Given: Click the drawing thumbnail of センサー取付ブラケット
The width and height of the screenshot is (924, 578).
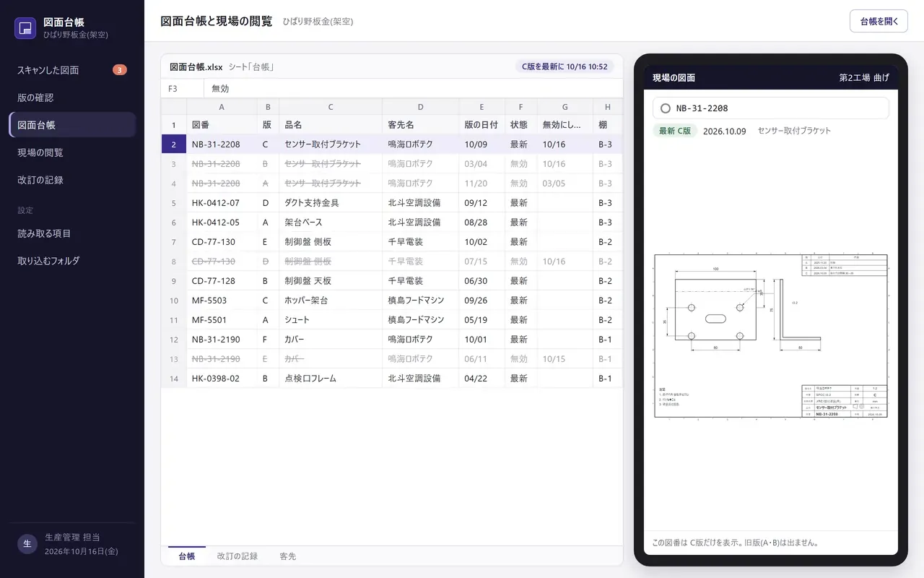Looking at the screenshot, I should click(770, 336).
